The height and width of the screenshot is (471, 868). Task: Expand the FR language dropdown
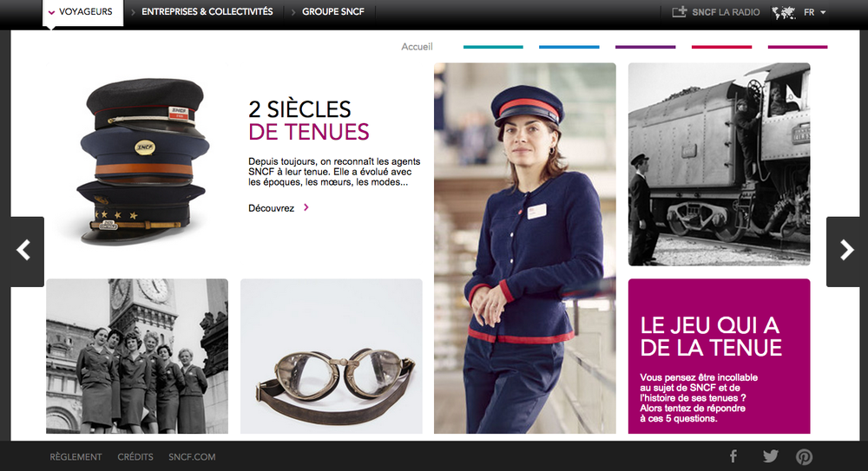coord(815,12)
